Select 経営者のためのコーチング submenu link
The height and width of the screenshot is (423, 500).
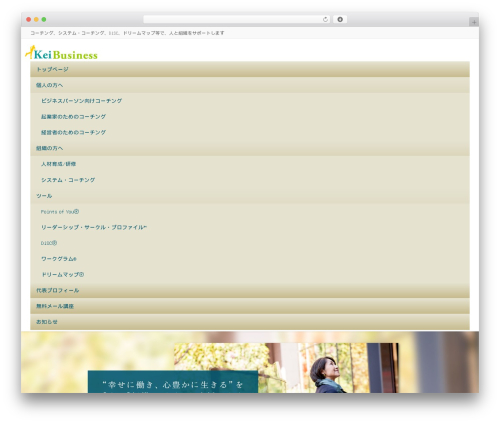point(73,132)
